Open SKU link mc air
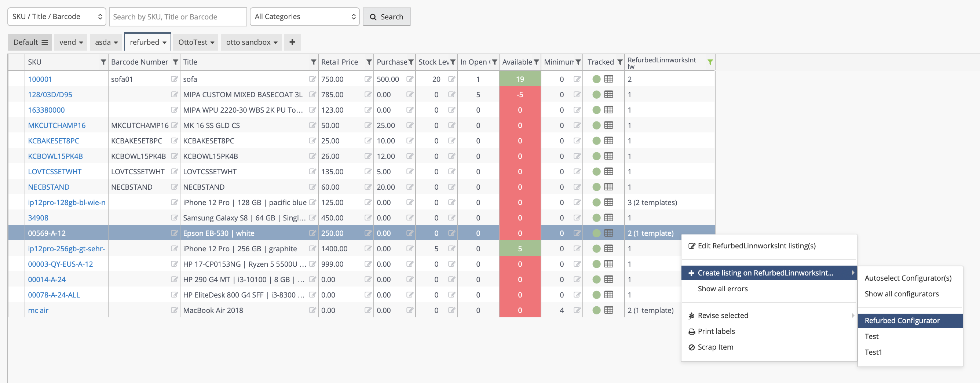Image resolution: width=980 pixels, height=383 pixels. click(x=38, y=310)
